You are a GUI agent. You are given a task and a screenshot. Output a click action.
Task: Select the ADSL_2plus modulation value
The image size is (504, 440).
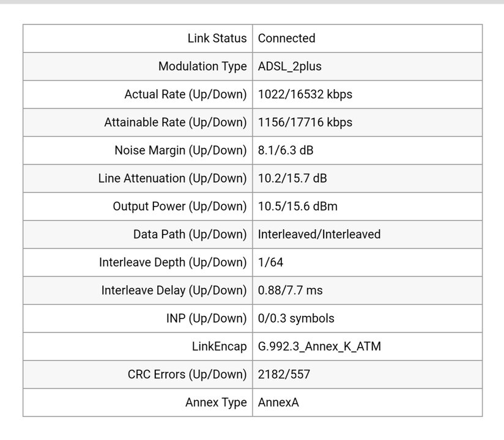click(x=289, y=67)
